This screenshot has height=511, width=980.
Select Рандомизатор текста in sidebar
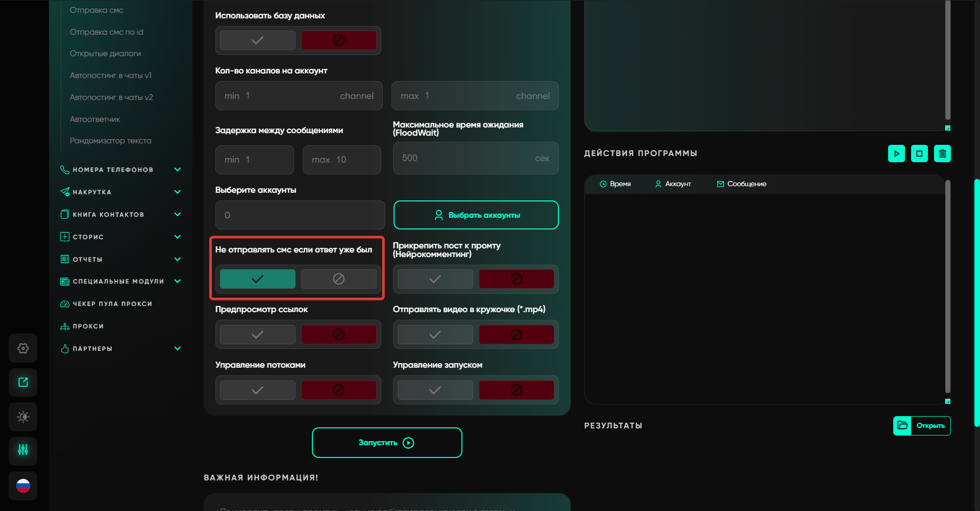[110, 141]
